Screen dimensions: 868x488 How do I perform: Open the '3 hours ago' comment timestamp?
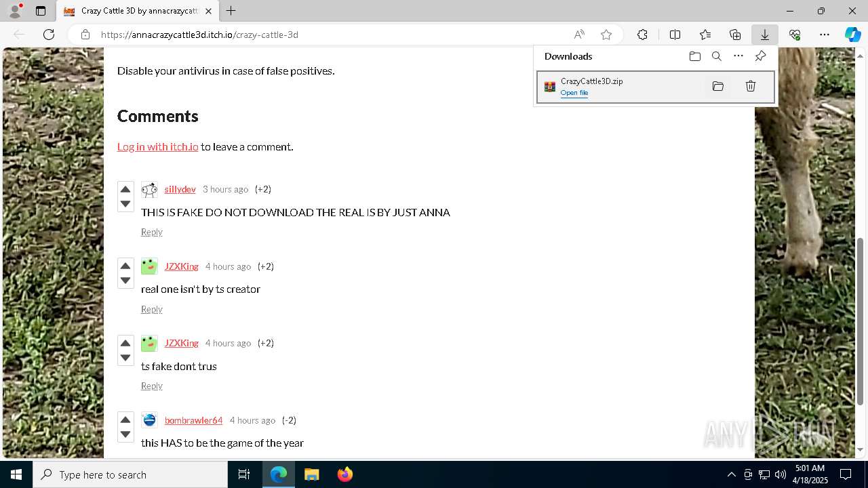pyautogui.click(x=225, y=189)
